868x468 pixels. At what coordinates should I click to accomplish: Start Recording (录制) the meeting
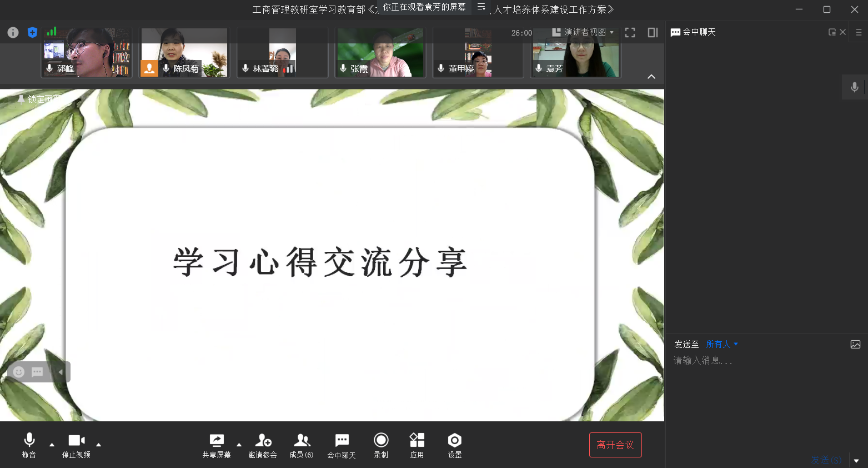click(381, 445)
